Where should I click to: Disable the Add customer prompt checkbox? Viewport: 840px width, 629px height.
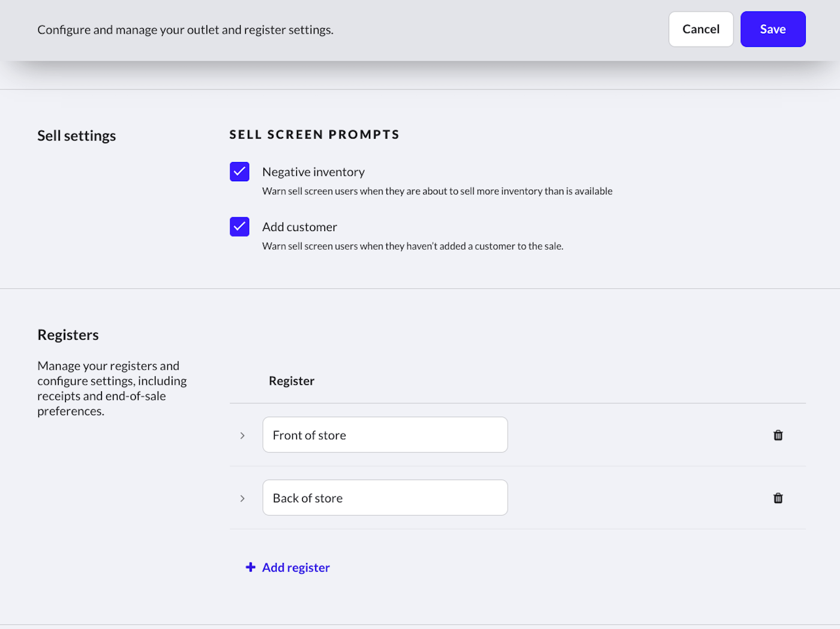tap(239, 227)
